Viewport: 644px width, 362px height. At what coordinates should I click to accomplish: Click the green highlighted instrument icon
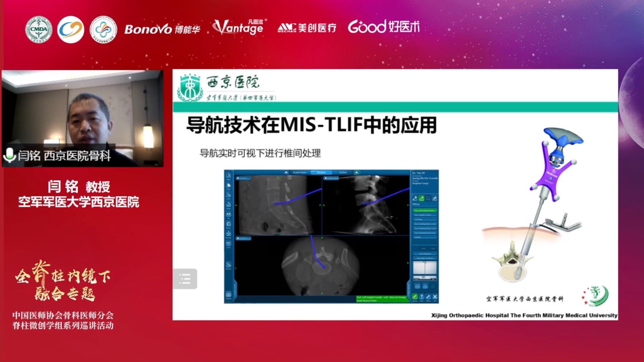(x=422, y=198)
